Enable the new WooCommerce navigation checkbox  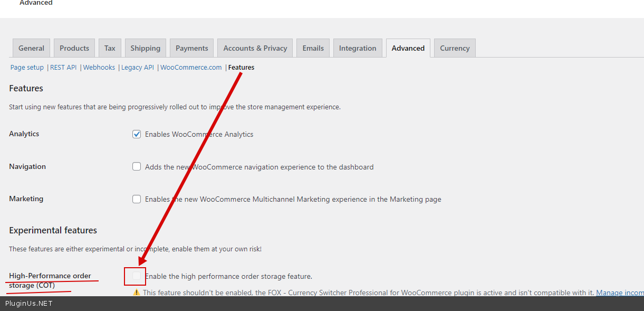coord(137,167)
